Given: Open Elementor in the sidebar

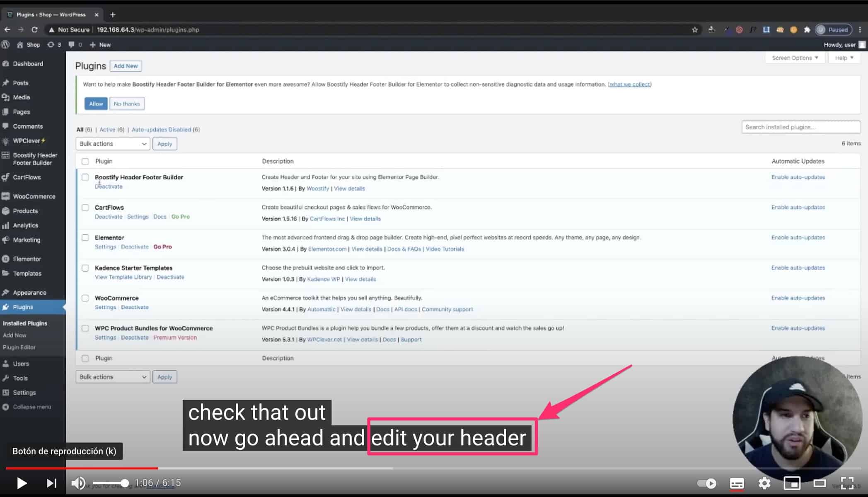Looking at the screenshot, I should tap(27, 259).
